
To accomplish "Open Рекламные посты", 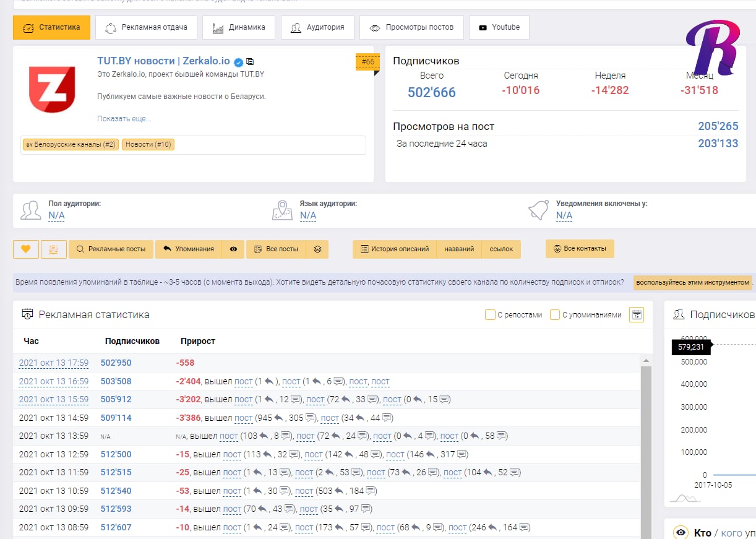I will coord(111,249).
